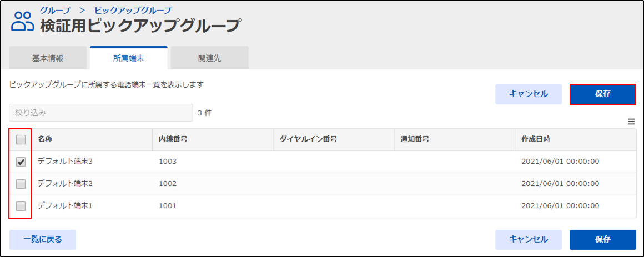The height and width of the screenshot is (257, 644).
Task: Switch to the 基本情報 tab
Action: click(x=48, y=58)
